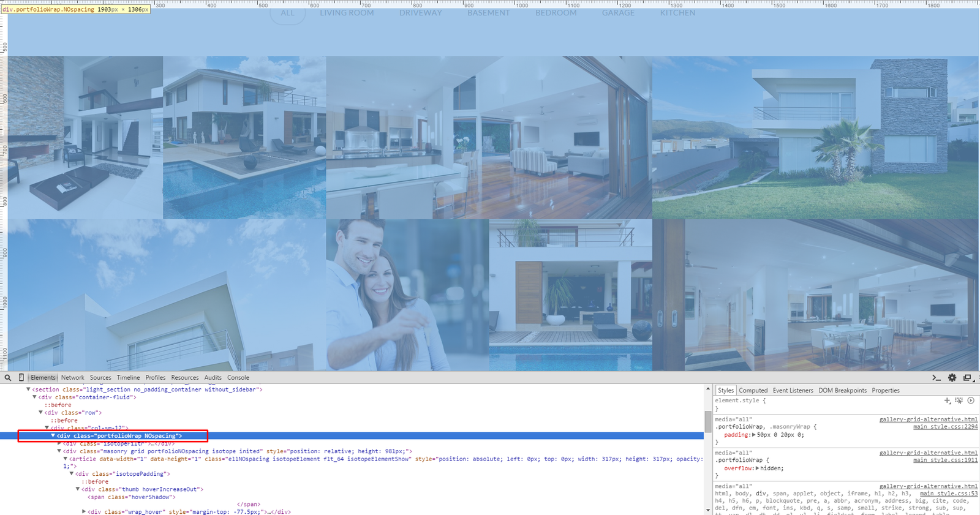Viewport: 980px width, 515px height.
Task: Click the smiling couple gallery thumbnail
Action: tap(407, 295)
